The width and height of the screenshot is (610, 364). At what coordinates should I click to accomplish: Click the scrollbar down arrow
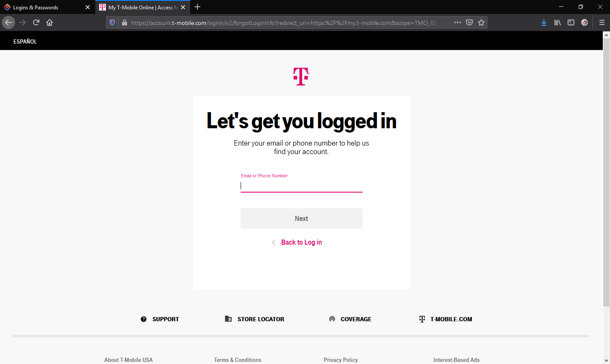coord(606,360)
